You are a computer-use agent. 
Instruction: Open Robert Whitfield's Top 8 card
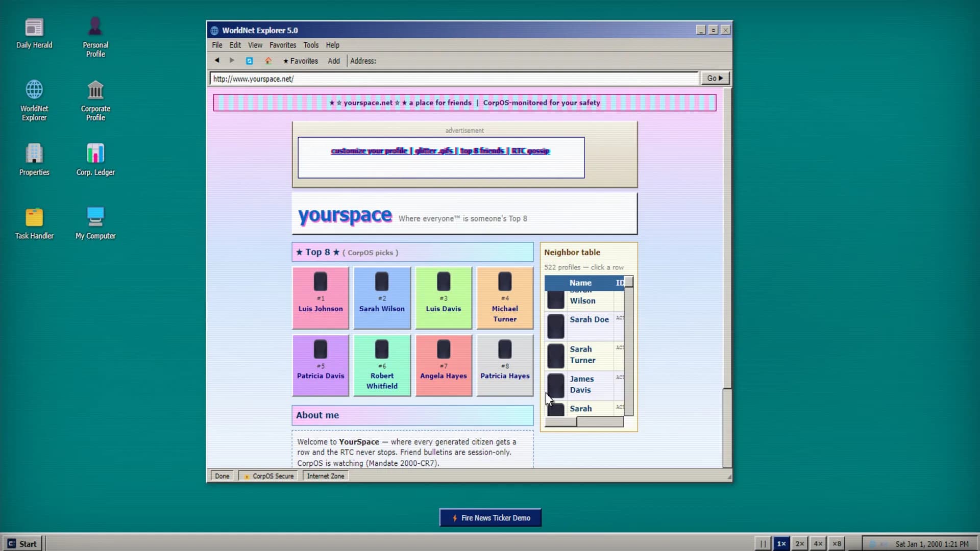pyautogui.click(x=382, y=365)
